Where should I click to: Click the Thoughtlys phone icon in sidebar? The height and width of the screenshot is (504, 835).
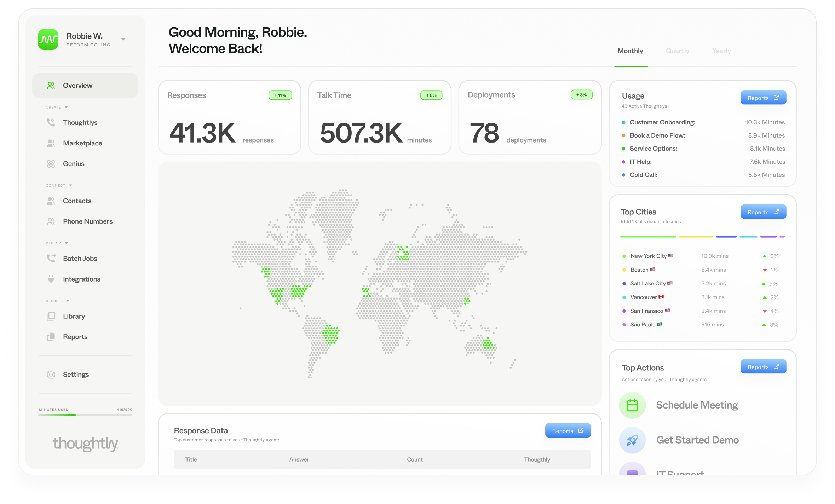tap(51, 123)
